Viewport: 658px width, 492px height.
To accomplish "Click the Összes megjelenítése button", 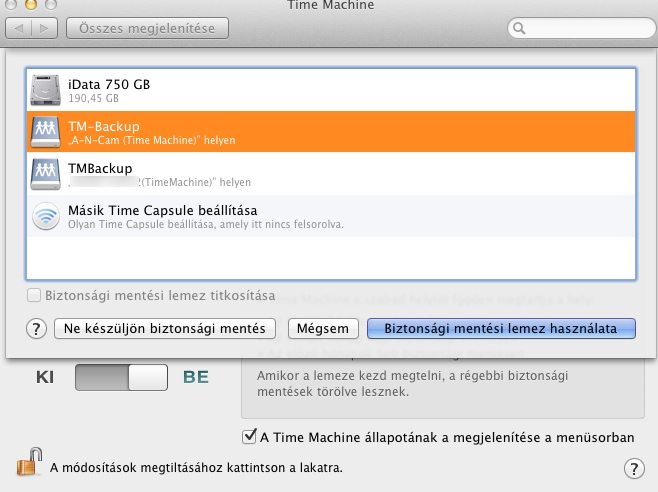I will pos(147,28).
